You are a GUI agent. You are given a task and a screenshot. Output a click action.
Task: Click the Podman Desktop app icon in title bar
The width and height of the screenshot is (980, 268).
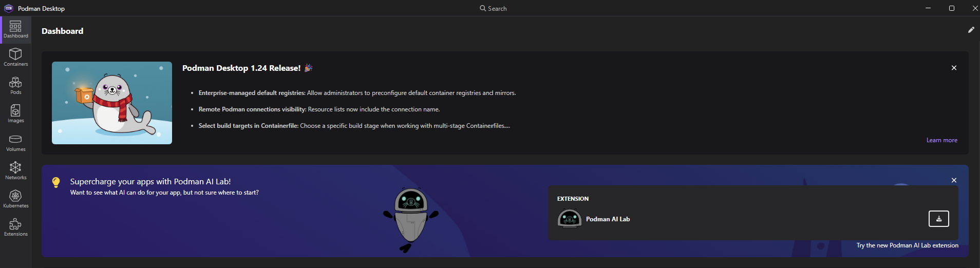8,8
